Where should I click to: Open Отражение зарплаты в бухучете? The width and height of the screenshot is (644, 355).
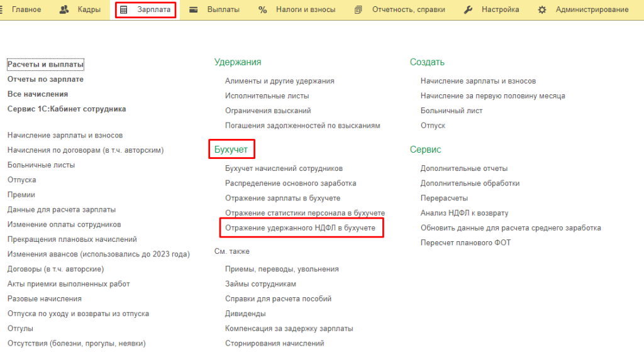tap(282, 198)
